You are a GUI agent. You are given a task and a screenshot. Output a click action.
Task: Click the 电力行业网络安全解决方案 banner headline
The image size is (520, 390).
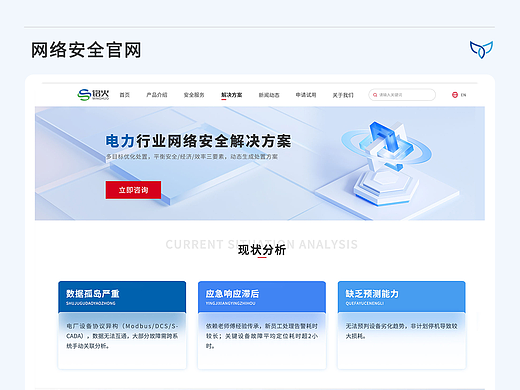point(198,141)
